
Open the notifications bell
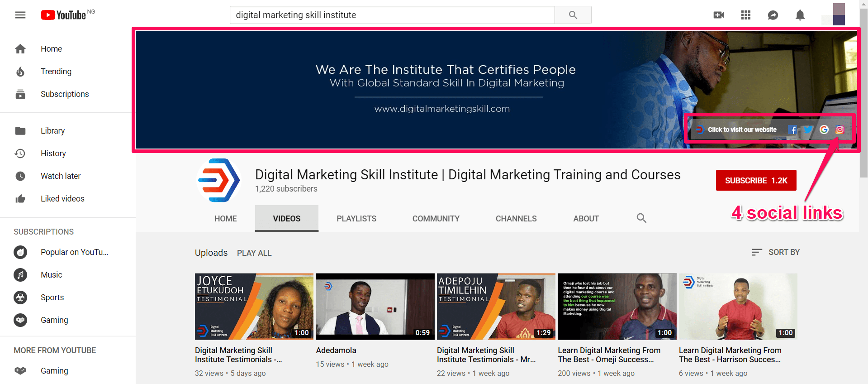coord(800,15)
